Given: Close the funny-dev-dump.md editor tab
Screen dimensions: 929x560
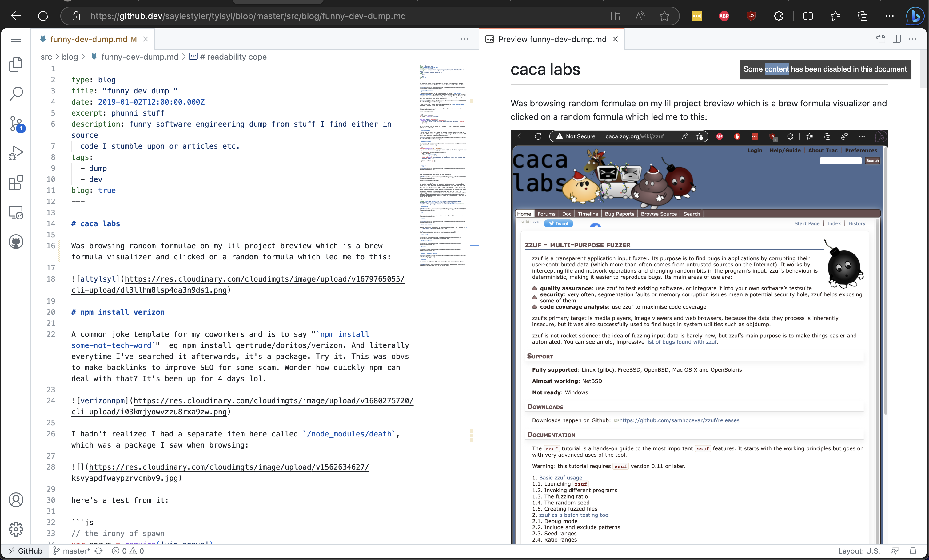Looking at the screenshot, I should tap(146, 39).
